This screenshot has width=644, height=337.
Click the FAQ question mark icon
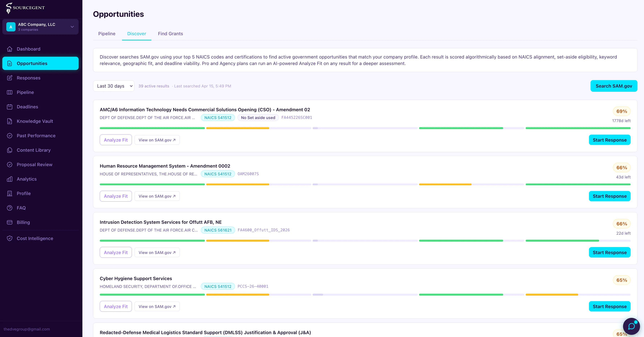[x=10, y=208]
